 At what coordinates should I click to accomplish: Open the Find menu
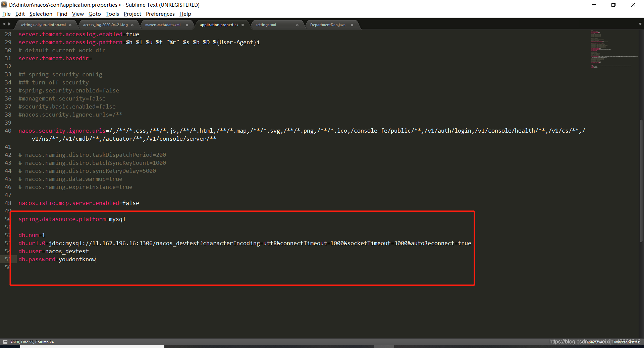62,14
